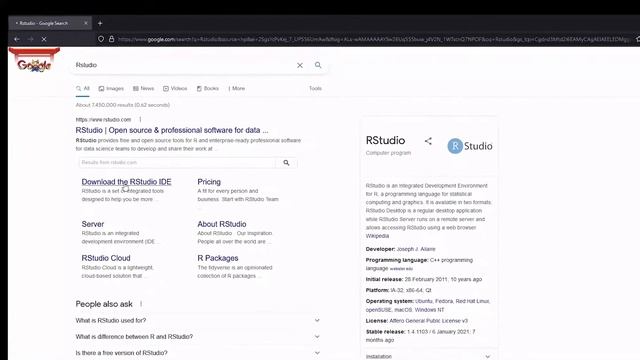The height and width of the screenshot is (360, 640).
Task: Click the https://www.rstudio.com URL text
Action: click(103, 120)
